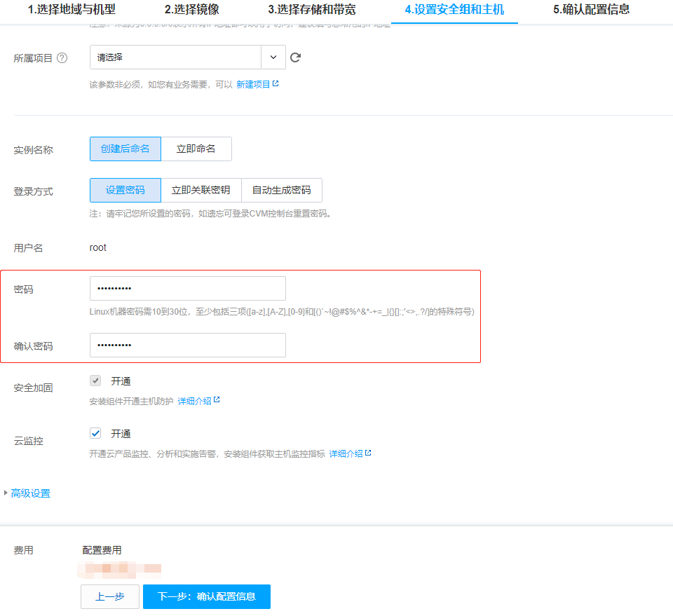Click external link icon after 安全加固 详细介绍
Viewport: 673px width, 616px height.
pos(217,399)
